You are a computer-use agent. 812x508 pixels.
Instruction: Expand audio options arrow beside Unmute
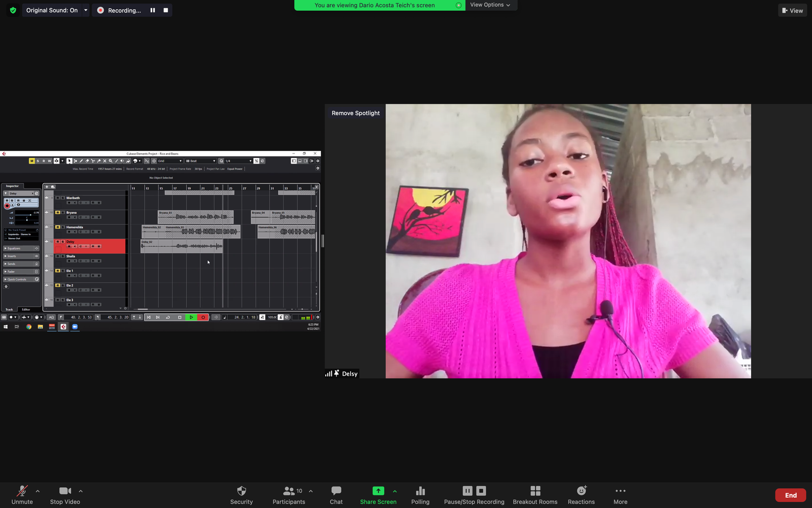tap(38, 491)
